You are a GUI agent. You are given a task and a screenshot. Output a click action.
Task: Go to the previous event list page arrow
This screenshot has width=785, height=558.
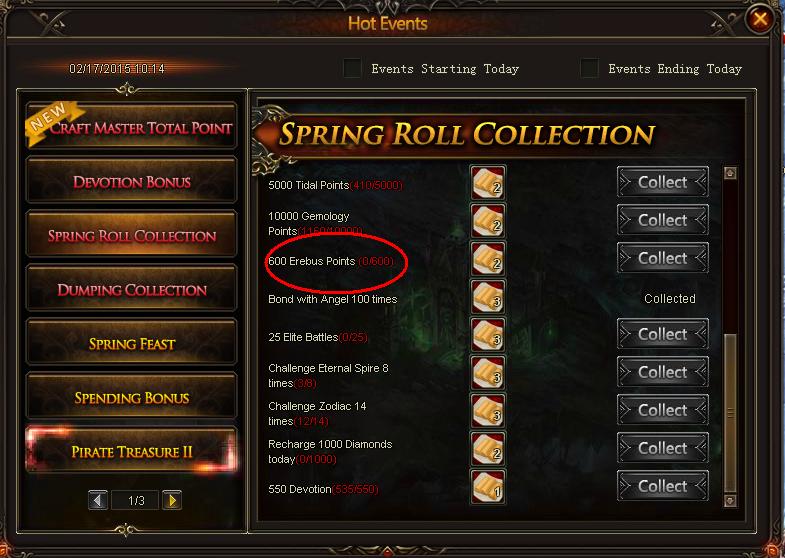98,500
